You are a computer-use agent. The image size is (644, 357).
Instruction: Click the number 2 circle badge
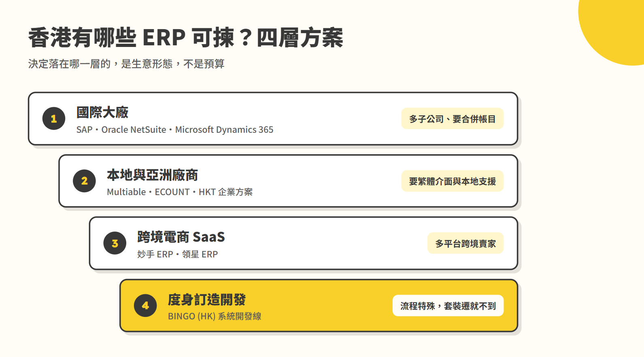click(84, 181)
